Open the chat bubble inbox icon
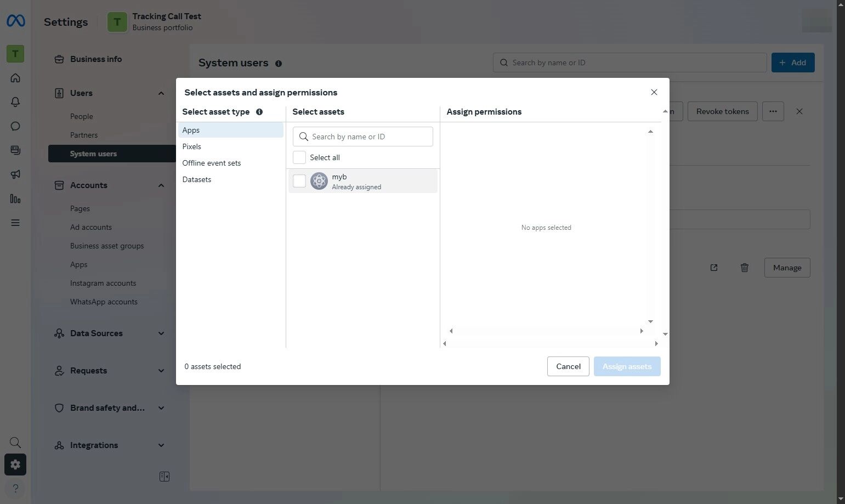The width and height of the screenshot is (845, 504). pos(15,126)
